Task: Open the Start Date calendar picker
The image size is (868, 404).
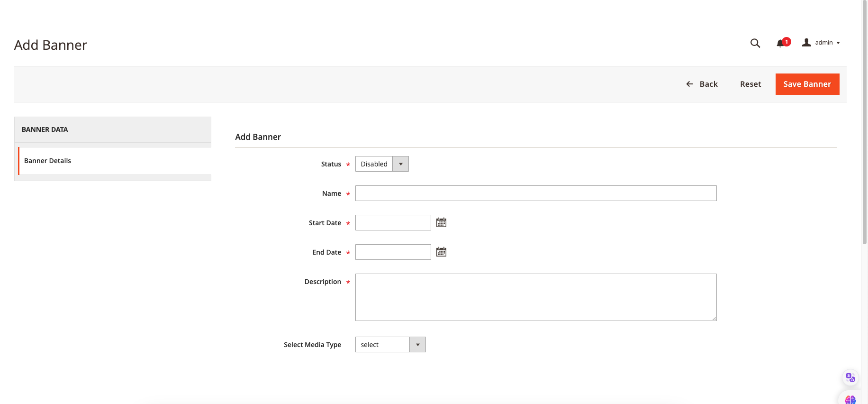Action: pyautogui.click(x=441, y=222)
